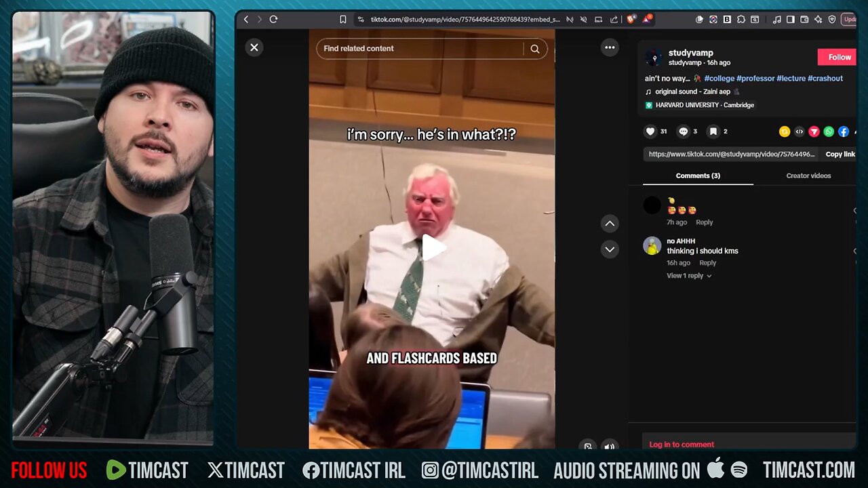Image resolution: width=868 pixels, height=488 pixels.
Task: Click browser back arrow
Action: coord(246,20)
